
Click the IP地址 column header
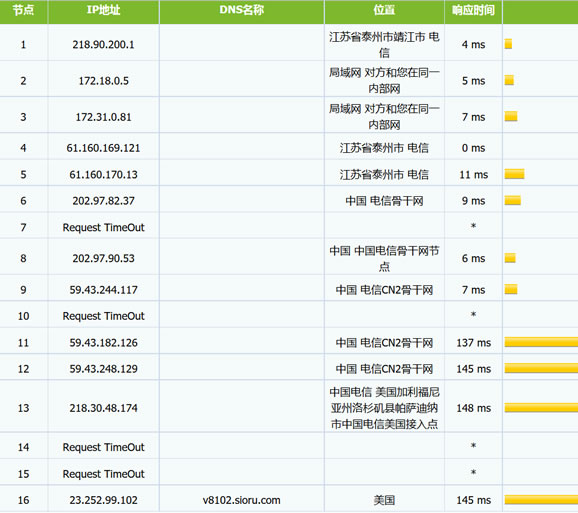point(104,10)
